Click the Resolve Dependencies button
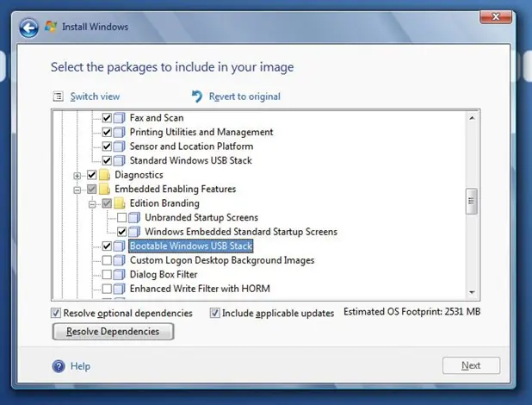Viewport: 532px width, 405px height. point(113,332)
